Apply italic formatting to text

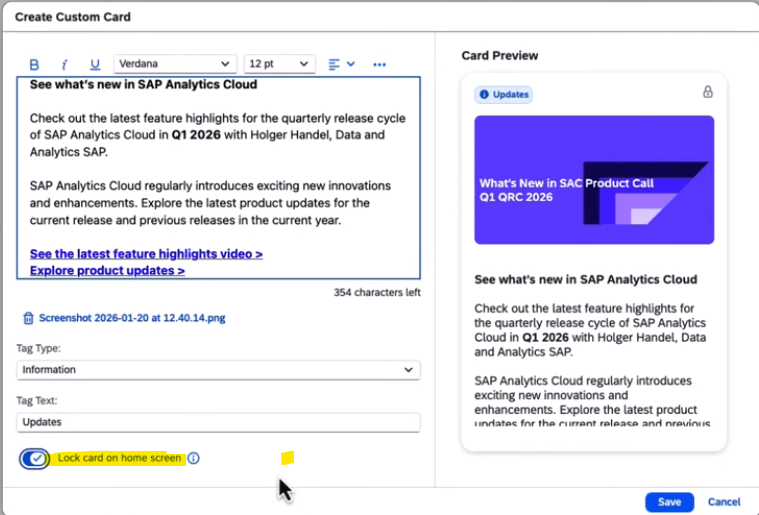(64, 64)
